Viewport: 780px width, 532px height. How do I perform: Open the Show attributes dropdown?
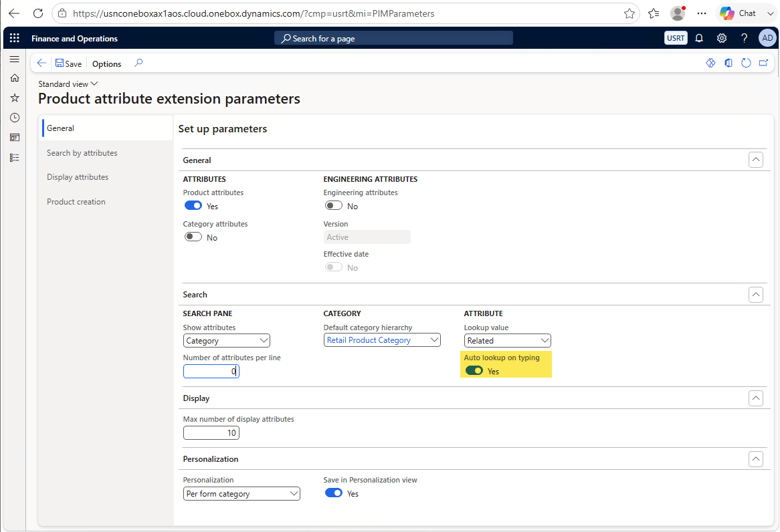[226, 341]
